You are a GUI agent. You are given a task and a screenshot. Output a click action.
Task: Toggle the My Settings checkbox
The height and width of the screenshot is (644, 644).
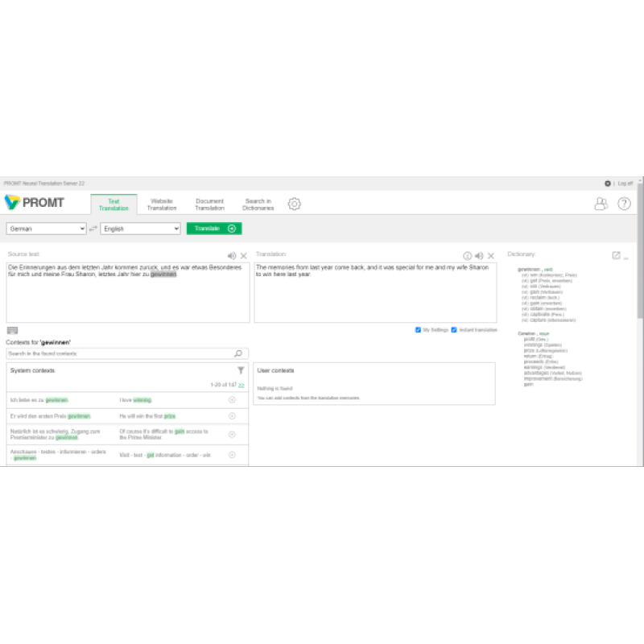pos(418,330)
